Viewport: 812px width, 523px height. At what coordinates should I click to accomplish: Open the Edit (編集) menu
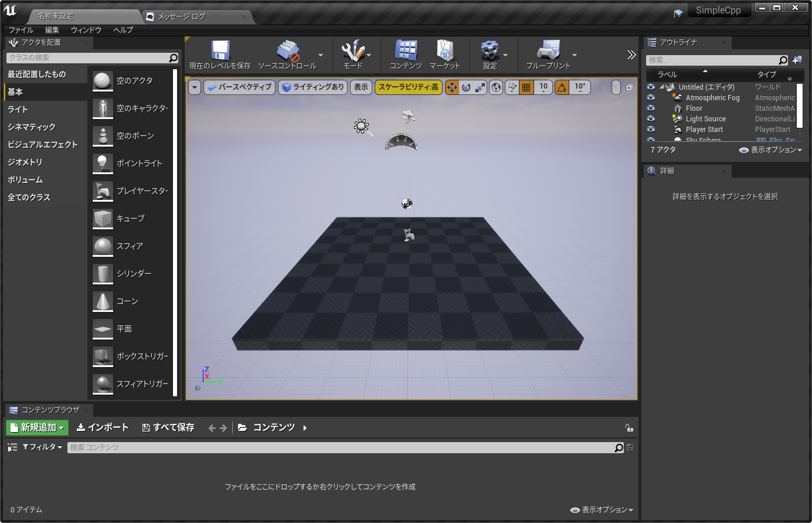(52, 30)
